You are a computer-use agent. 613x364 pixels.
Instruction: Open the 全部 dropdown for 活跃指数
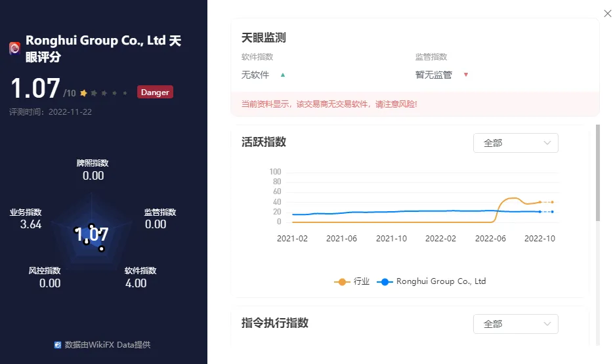516,143
